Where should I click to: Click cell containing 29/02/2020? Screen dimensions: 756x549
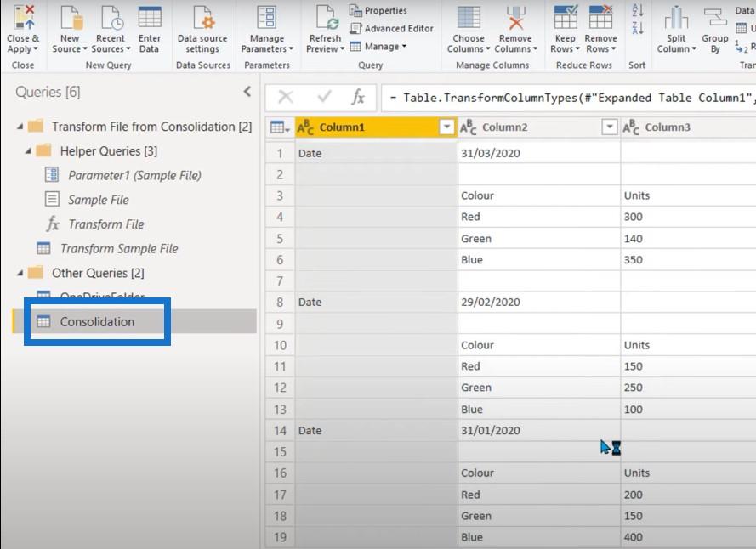(539, 303)
